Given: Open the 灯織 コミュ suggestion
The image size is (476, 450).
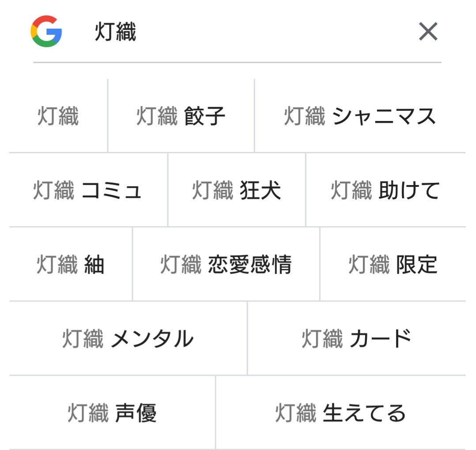Looking at the screenshot, I should click(88, 190).
